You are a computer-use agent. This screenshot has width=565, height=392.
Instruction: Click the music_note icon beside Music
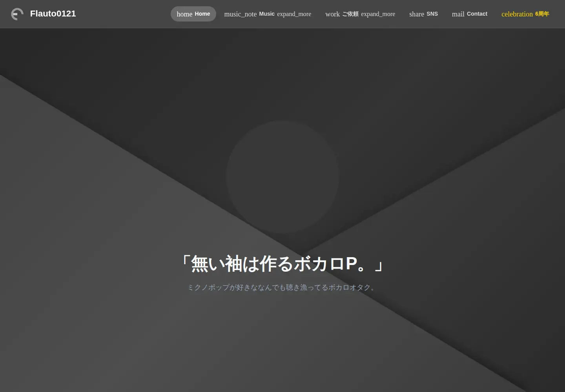(x=240, y=14)
